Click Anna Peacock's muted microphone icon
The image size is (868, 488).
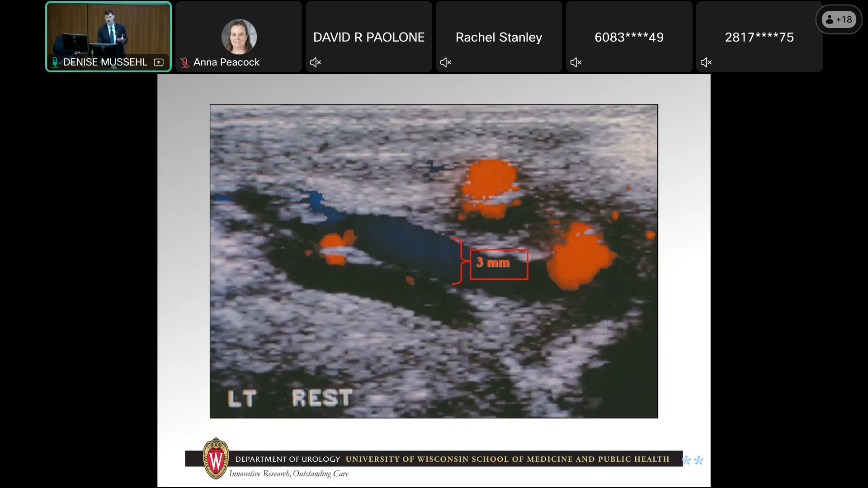(x=184, y=62)
